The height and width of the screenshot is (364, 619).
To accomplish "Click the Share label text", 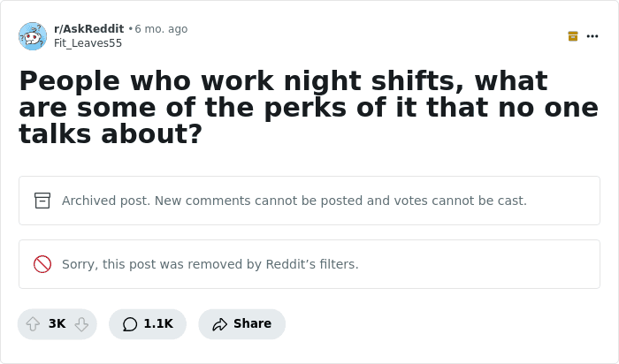I will [252, 323].
